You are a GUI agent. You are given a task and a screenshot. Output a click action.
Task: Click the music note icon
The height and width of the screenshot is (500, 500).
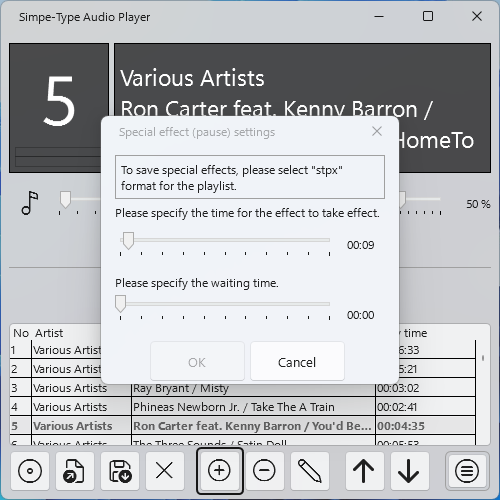coord(30,203)
